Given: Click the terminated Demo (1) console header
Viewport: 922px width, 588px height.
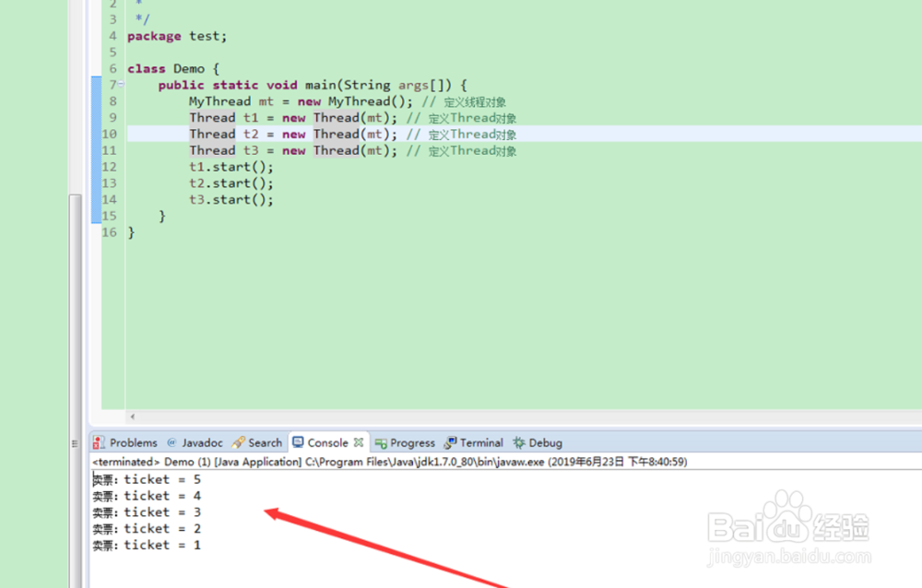Looking at the screenshot, I should (389, 462).
